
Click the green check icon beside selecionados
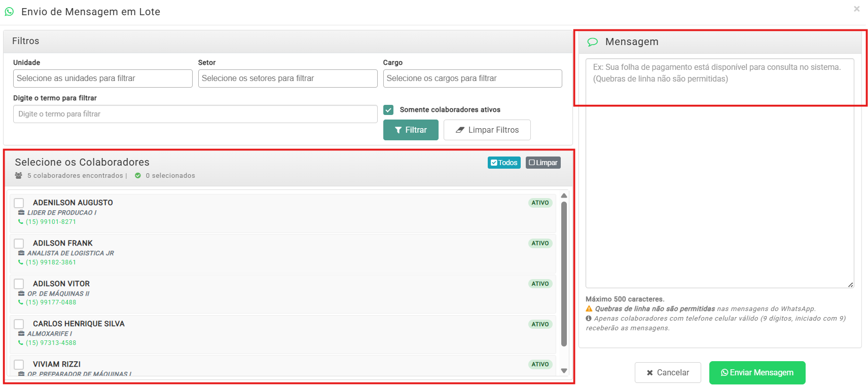(x=138, y=176)
